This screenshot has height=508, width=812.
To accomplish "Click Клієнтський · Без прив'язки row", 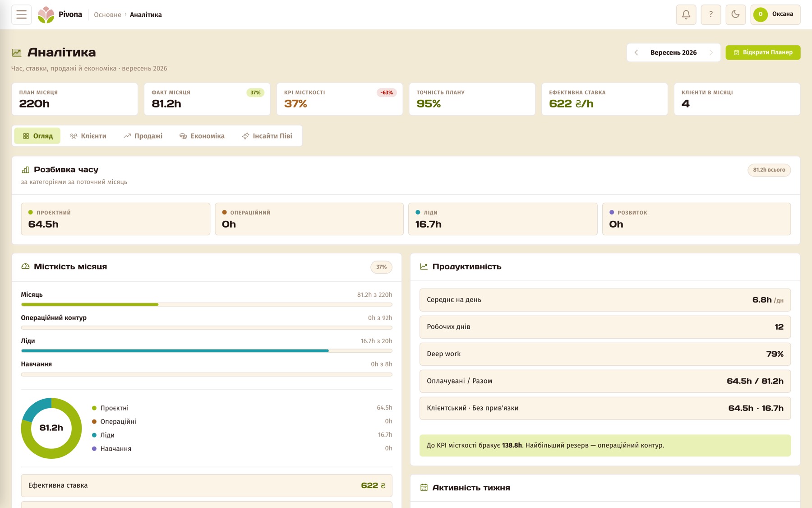I will (x=605, y=408).
